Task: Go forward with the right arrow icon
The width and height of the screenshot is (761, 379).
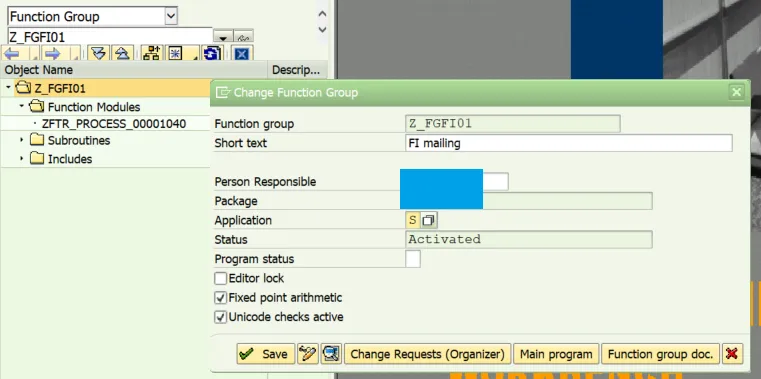Action: click(x=52, y=53)
